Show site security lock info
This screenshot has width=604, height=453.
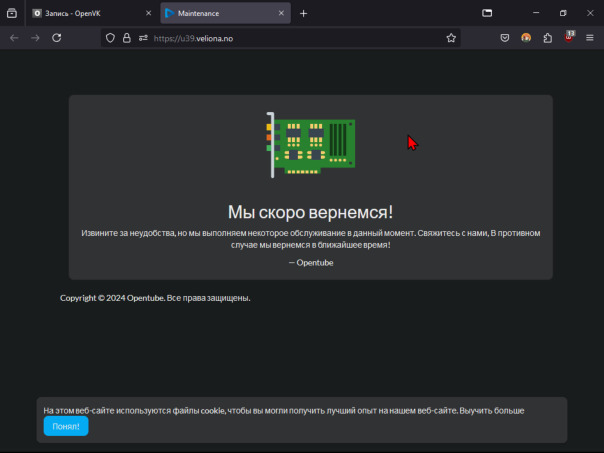tap(127, 38)
